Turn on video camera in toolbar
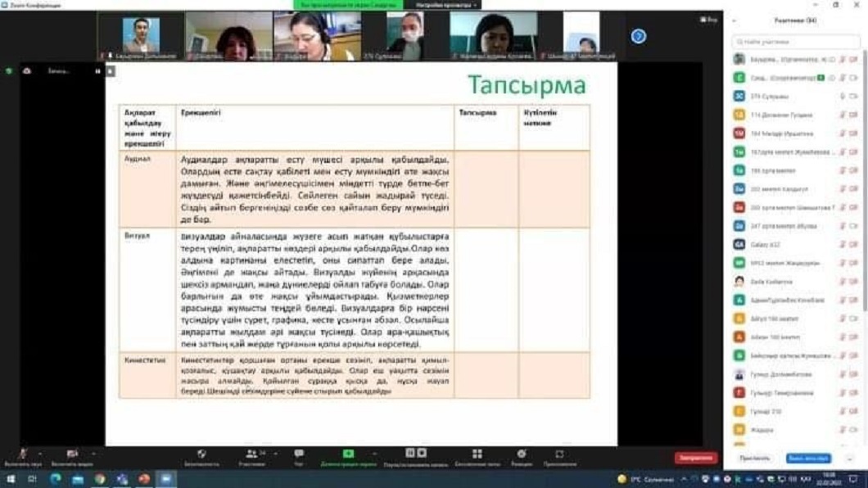The height and width of the screenshot is (488, 868). coord(72,454)
